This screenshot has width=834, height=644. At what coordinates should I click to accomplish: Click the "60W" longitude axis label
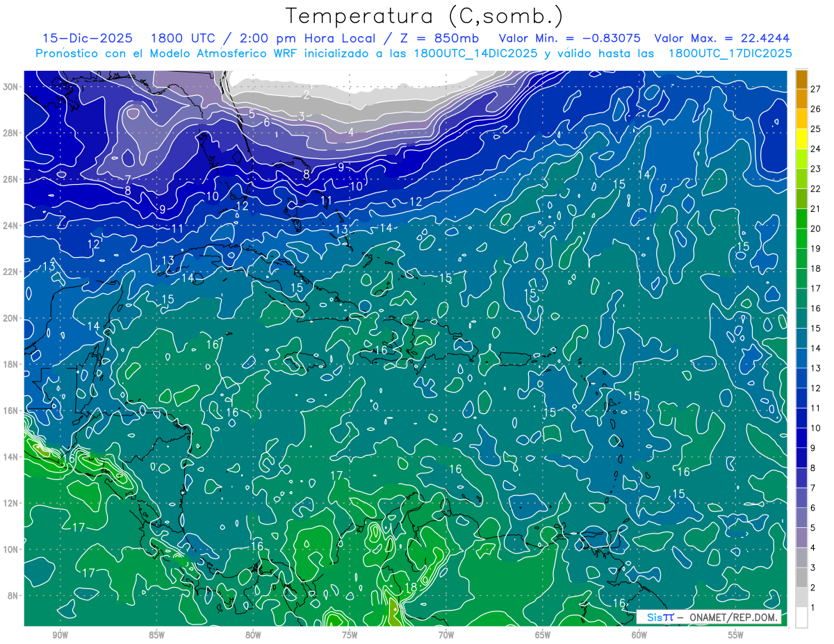pos(639,636)
